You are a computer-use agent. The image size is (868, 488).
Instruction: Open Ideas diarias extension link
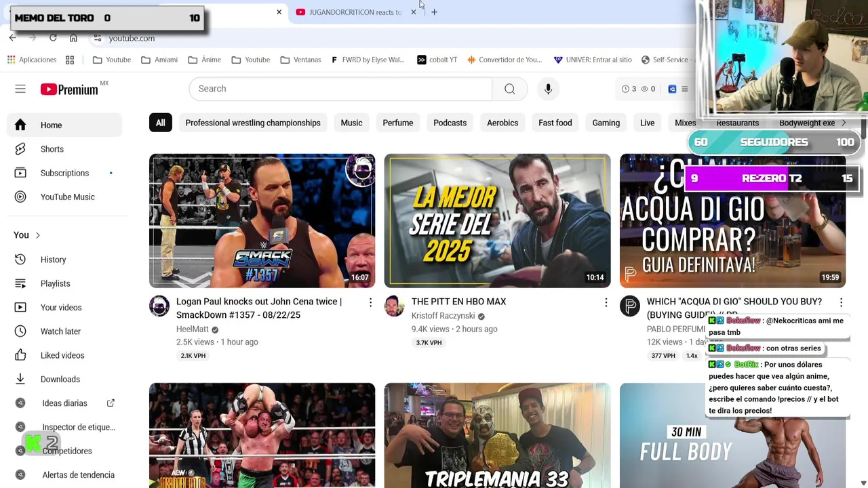pos(64,403)
